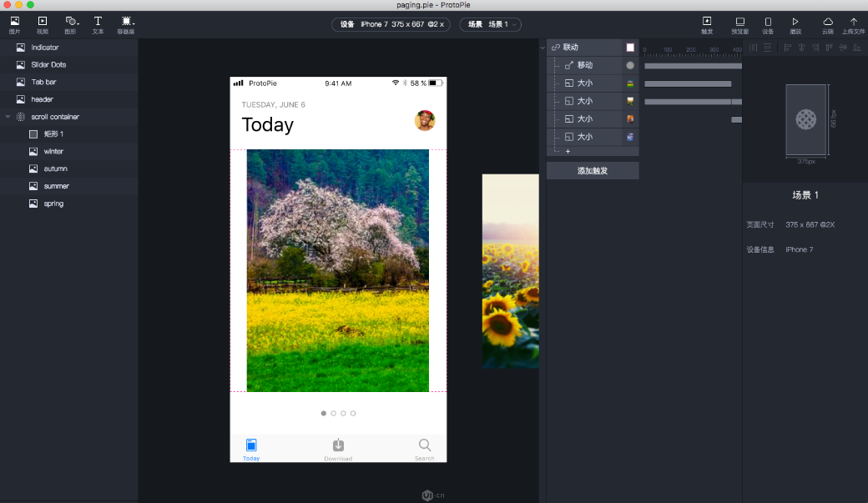
Task: Select the Text tool in toolbar
Action: pos(98,24)
